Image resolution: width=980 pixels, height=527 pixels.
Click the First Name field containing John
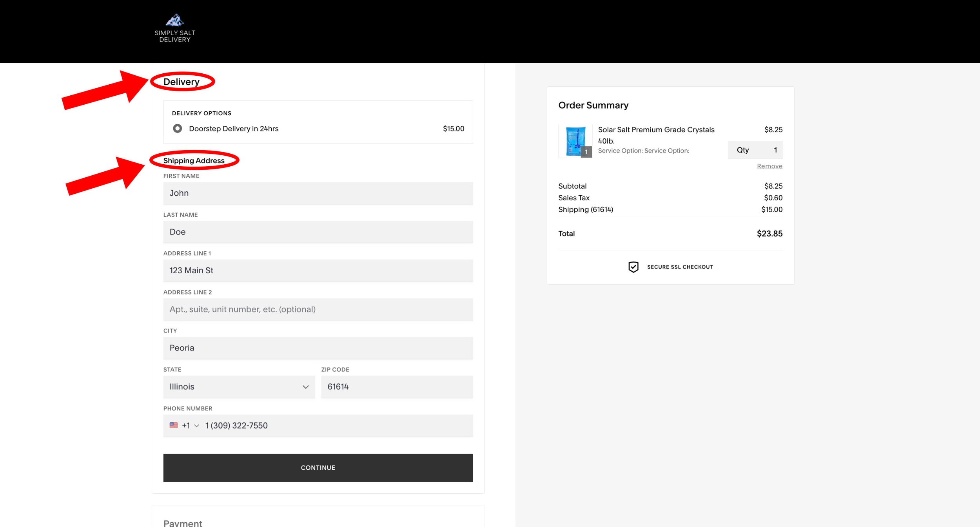click(318, 193)
